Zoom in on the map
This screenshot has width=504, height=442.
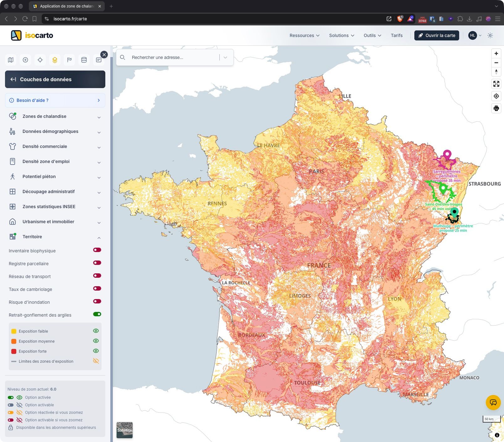coord(496,54)
